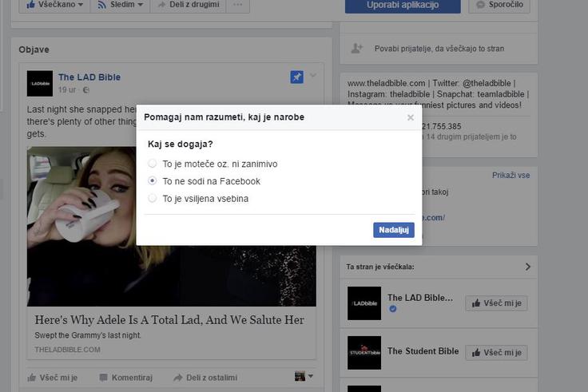Click 'Všeč mi je' under the post
The width and height of the screenshot is (588, 392).
click(x=53, y=378)
